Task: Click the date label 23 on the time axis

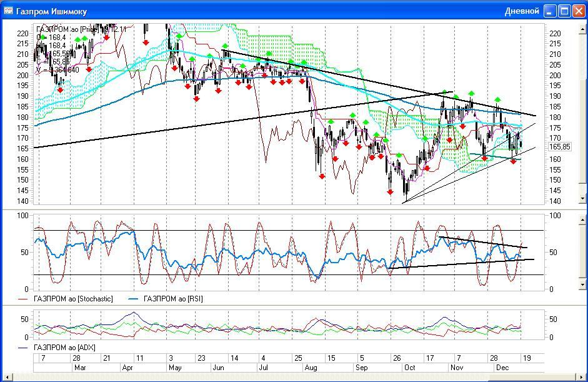Action: [201, 358]
